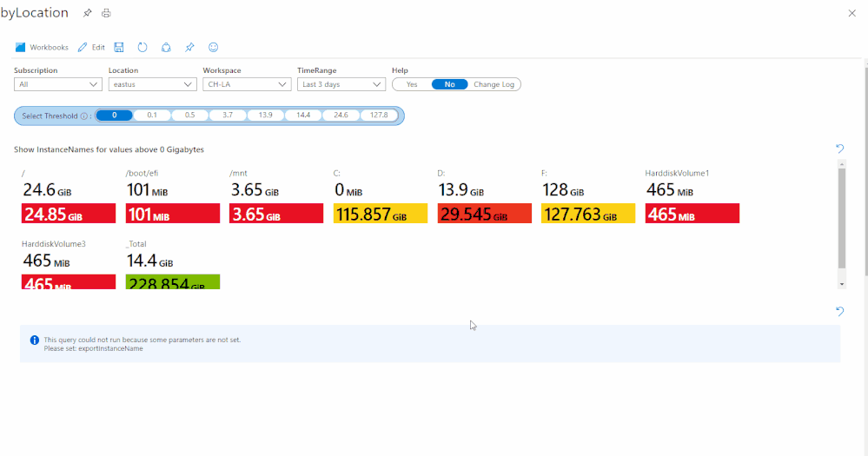868x456 pixels.
Task: Select threshold 0.1
Action: tap(152, 116)
